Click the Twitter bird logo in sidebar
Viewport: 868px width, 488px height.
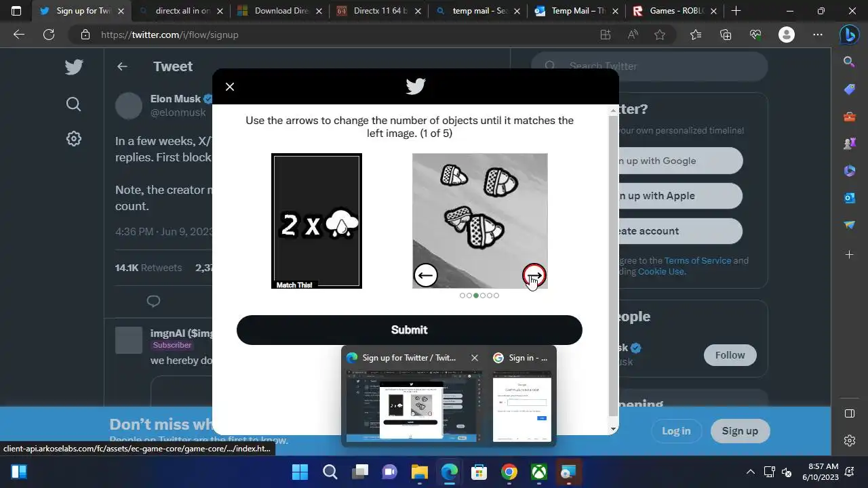(74, 66)
